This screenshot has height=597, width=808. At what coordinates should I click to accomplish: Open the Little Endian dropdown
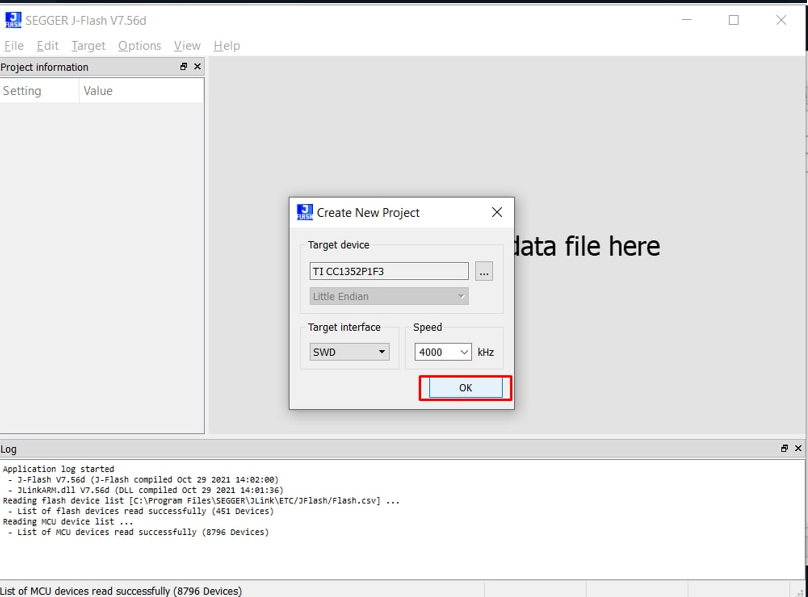(x=389, y=296)
